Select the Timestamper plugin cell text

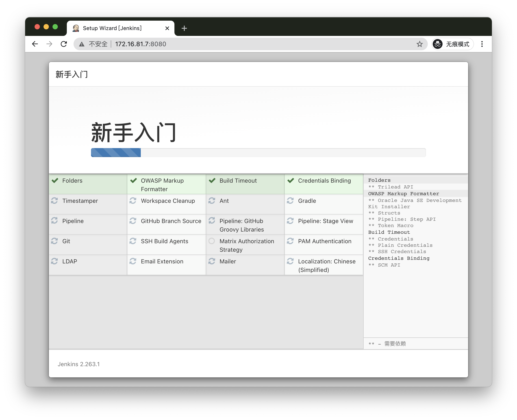(x=80, y=201)
